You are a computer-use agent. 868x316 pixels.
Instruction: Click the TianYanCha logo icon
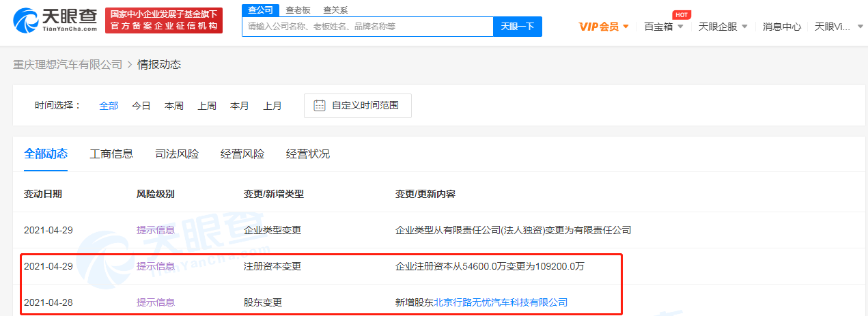coord(29,20)
